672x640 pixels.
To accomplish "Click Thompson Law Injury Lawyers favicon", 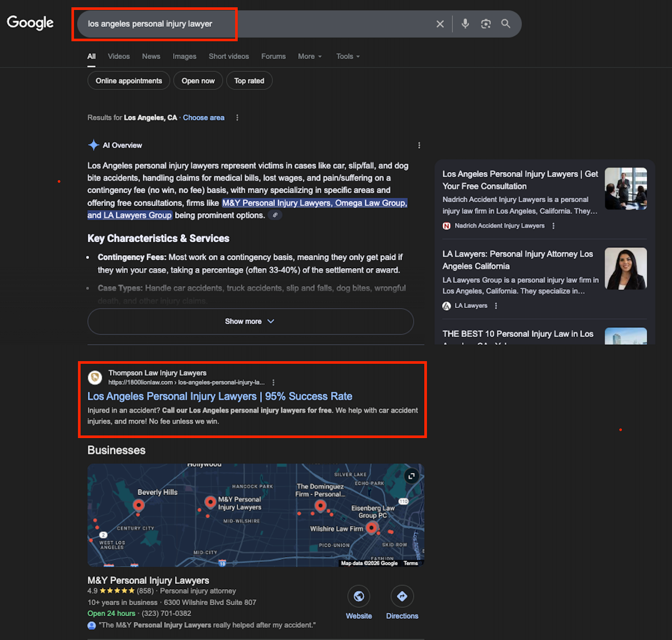I will tap(95, 377).
